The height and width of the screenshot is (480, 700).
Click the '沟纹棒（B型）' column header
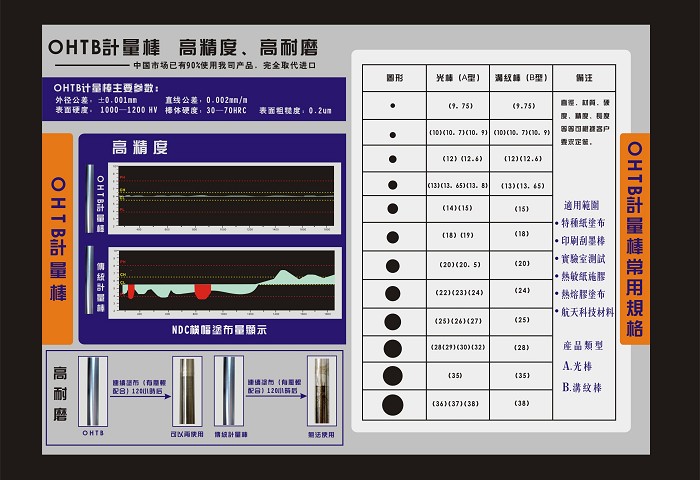pyautogui.click(x=521, y=78)
